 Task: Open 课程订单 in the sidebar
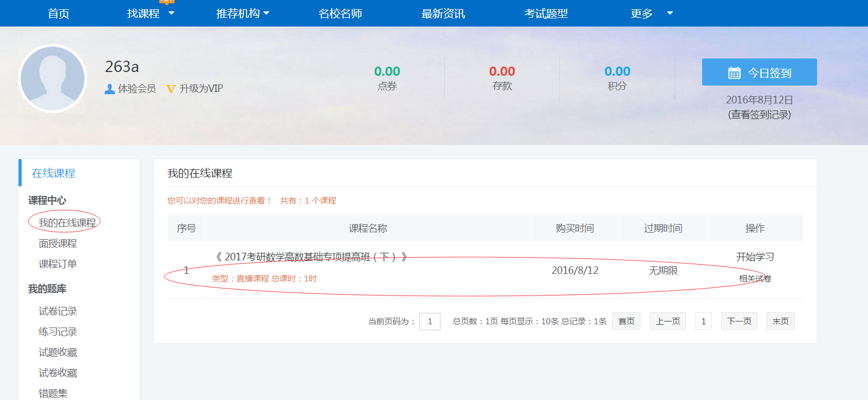58,264
